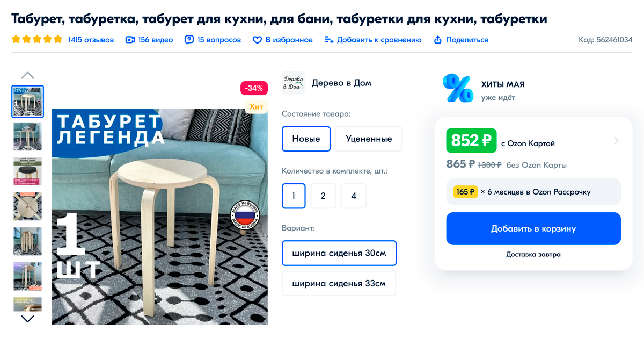Select the ширина сиденья 33см variant
The width and height of the screenshot is (644, 338).
(x=339, y=283)
